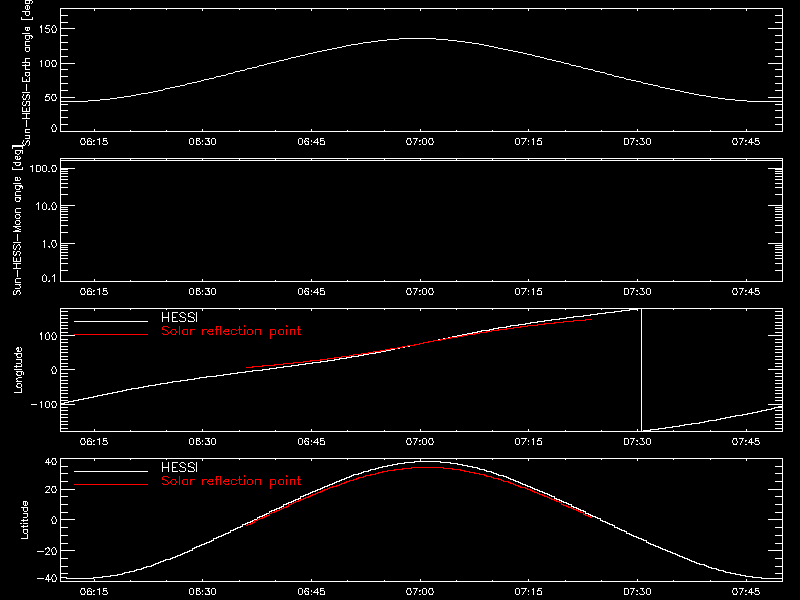
Task: Click 07:45 time label under Latitude plot
Action: (x=746, y=592)
